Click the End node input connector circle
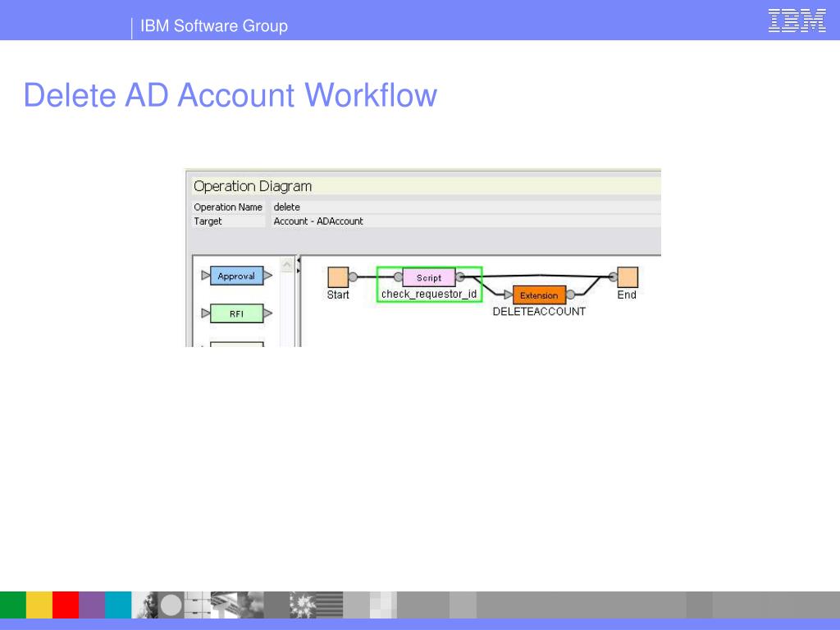 click(x=613, y=277)
